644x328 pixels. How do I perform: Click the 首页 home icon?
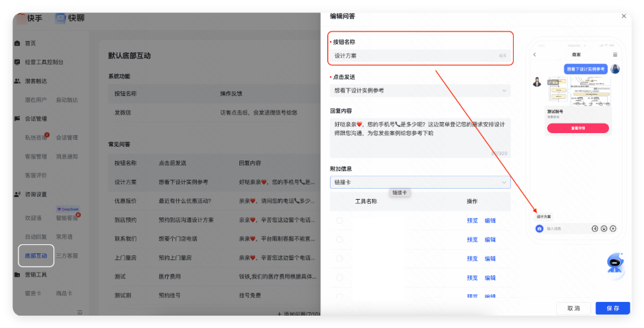point(17,43)
